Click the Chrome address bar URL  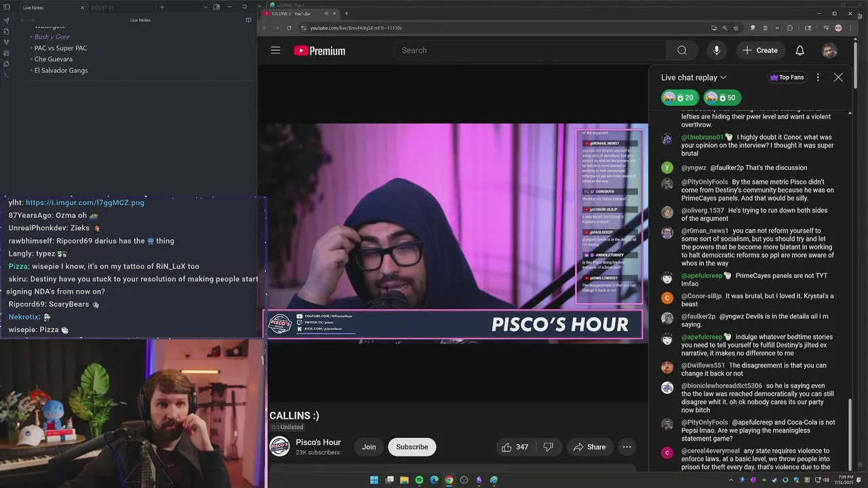[x=356, y=28]
